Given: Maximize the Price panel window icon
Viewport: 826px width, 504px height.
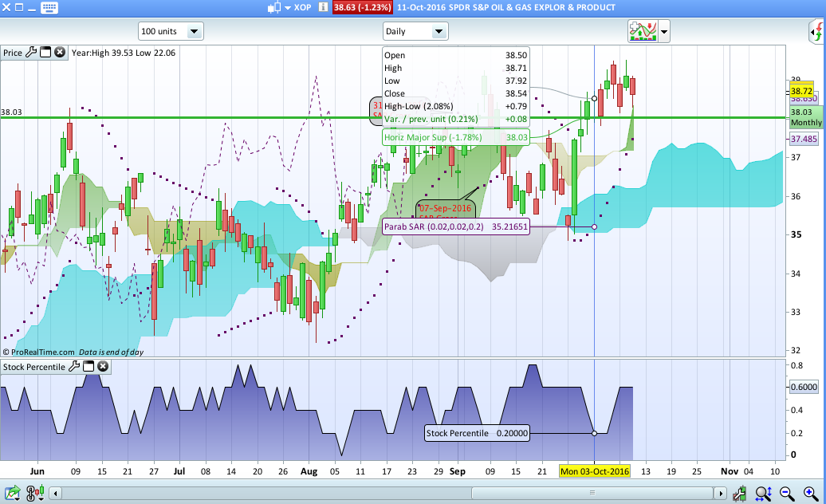Looking at the screenshot, I should (x=45, y=52).
